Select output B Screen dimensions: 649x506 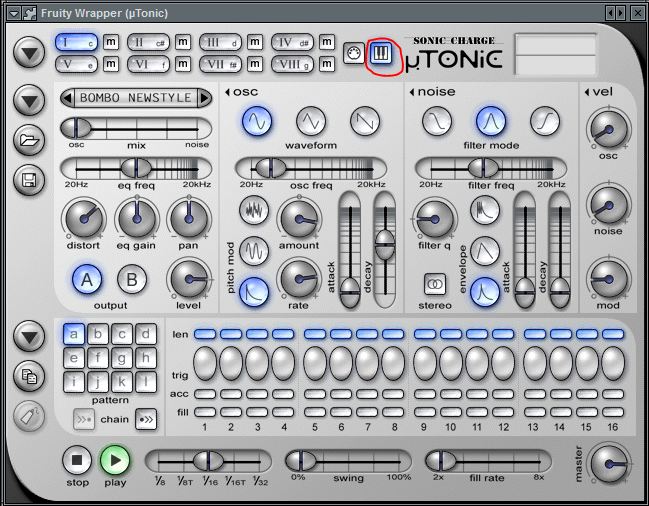pos(132,280)
